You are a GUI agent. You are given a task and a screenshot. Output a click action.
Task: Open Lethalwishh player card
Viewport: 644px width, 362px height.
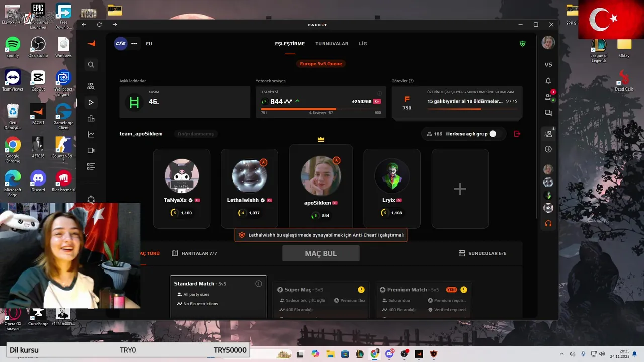[x=250, y=189]
